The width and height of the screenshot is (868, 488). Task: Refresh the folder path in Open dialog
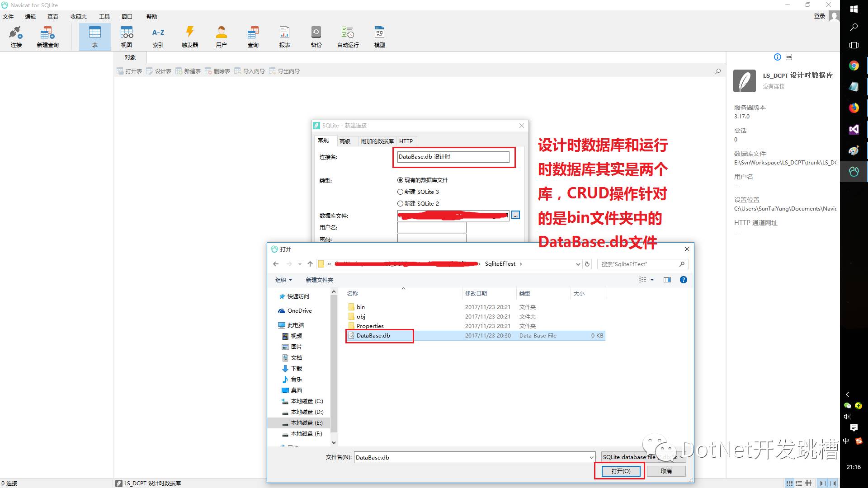(587, 264)
